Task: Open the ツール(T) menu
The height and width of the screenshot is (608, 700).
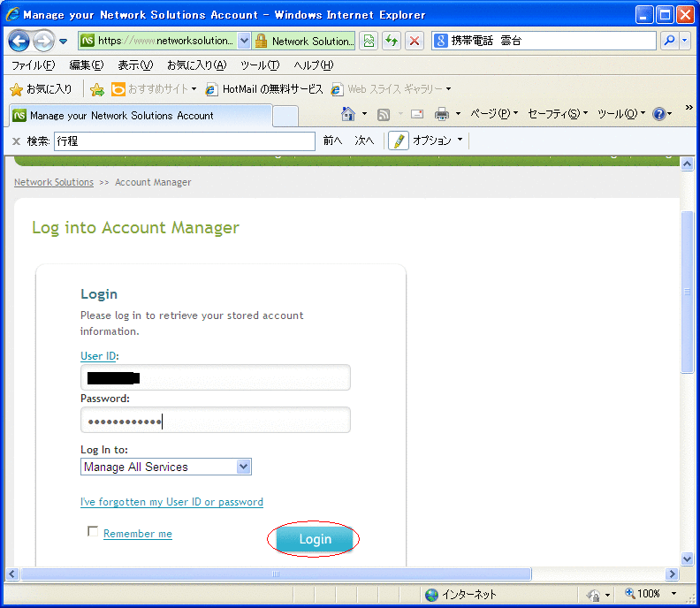Action: tap(260, 65)
